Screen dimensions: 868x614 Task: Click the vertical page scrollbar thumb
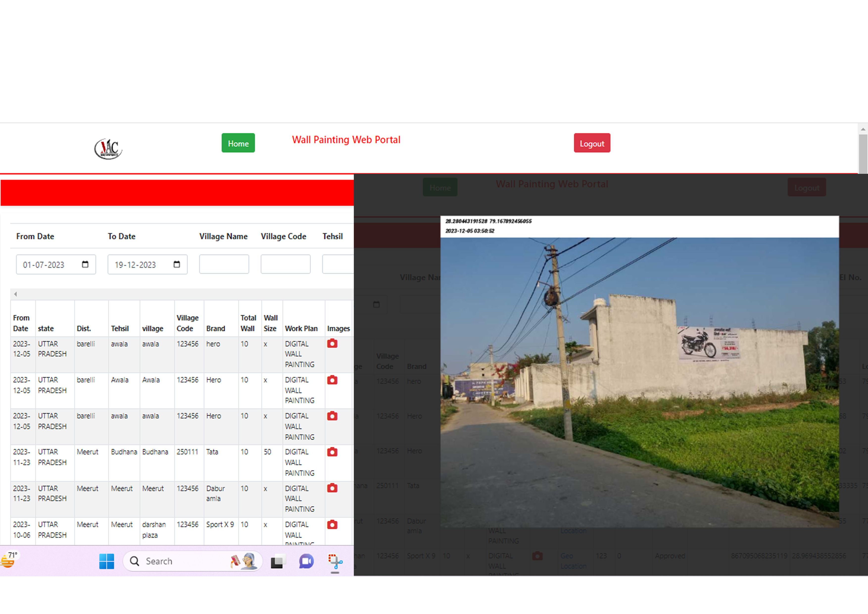pyautogui.click(x=863, y=153)
